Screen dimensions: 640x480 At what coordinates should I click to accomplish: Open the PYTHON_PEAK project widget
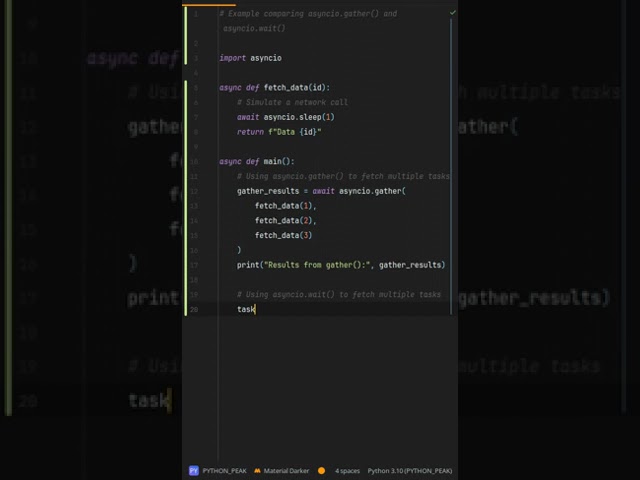click(223, 470)
